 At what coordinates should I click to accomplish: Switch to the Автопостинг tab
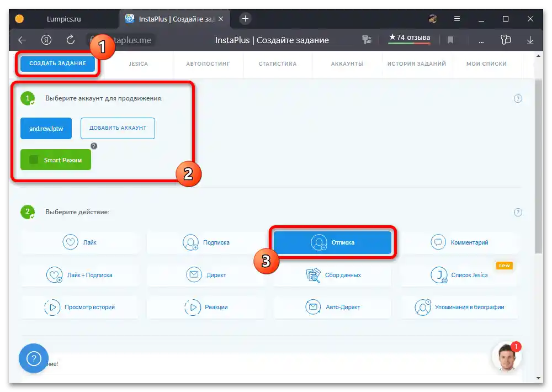[x=208, y=63]
